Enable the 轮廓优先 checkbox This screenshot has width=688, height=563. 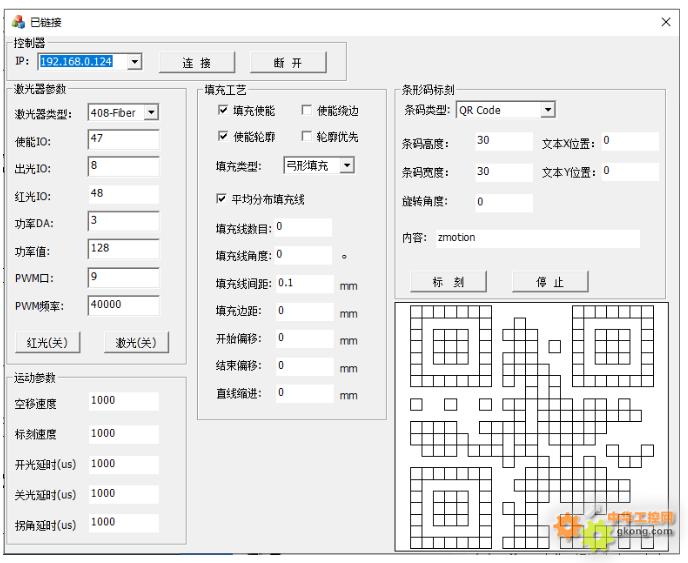coord(307,136)
